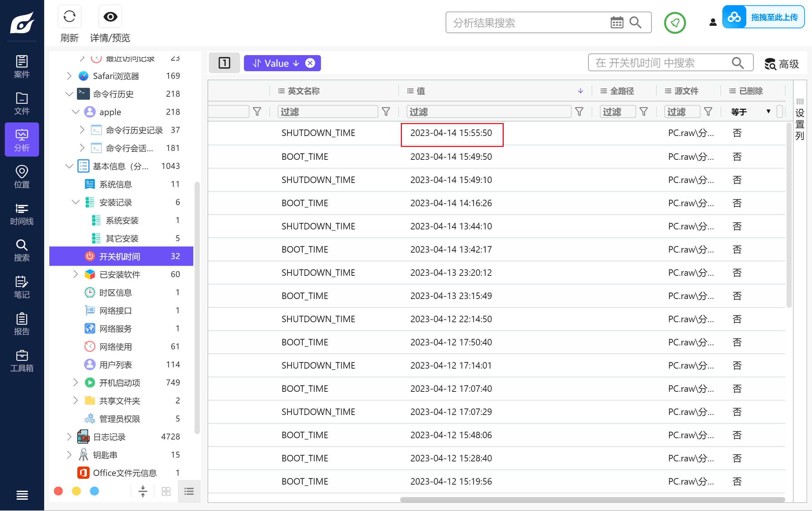
Task: Click the green circular badge icon
Action: pyautogui.click(x=675, y=23)
